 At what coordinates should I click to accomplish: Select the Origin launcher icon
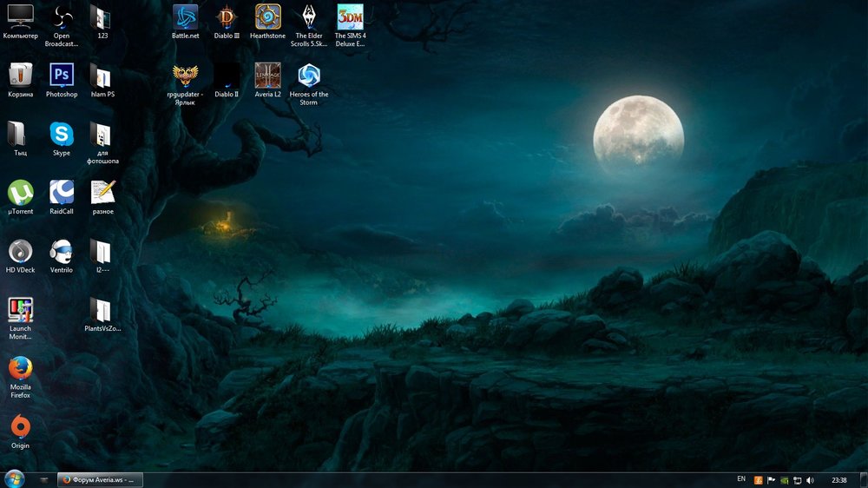pos(20,426)
